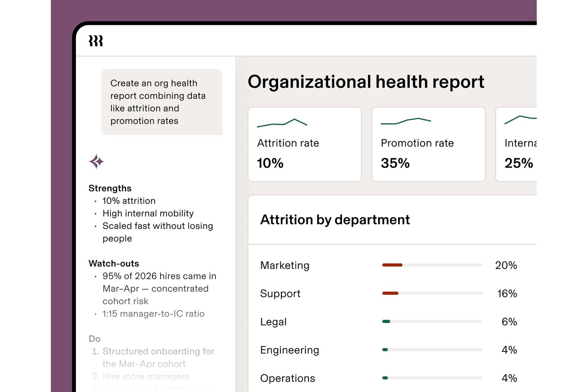Click the 20% value for Marketing
588x392 pixels.
click(506, 265)
